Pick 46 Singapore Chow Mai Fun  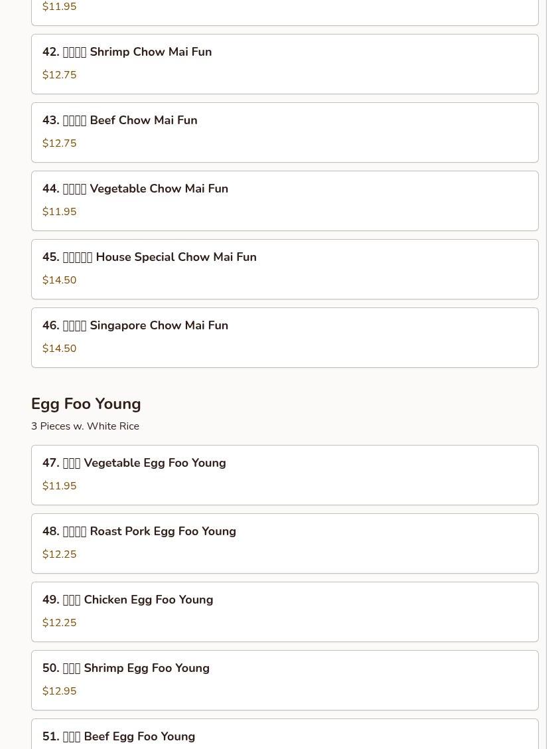(284, 337)
